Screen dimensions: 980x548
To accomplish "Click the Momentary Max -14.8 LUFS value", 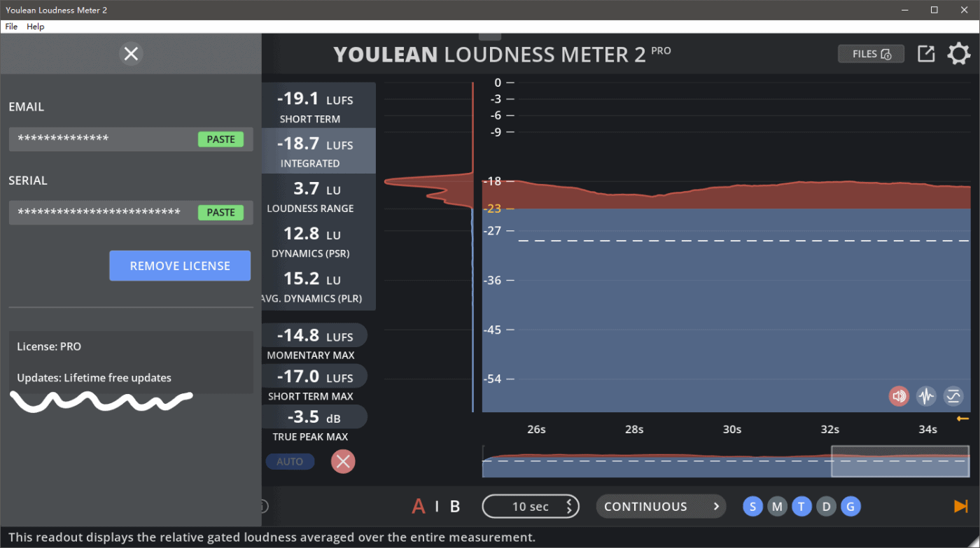I will (315, 335).
